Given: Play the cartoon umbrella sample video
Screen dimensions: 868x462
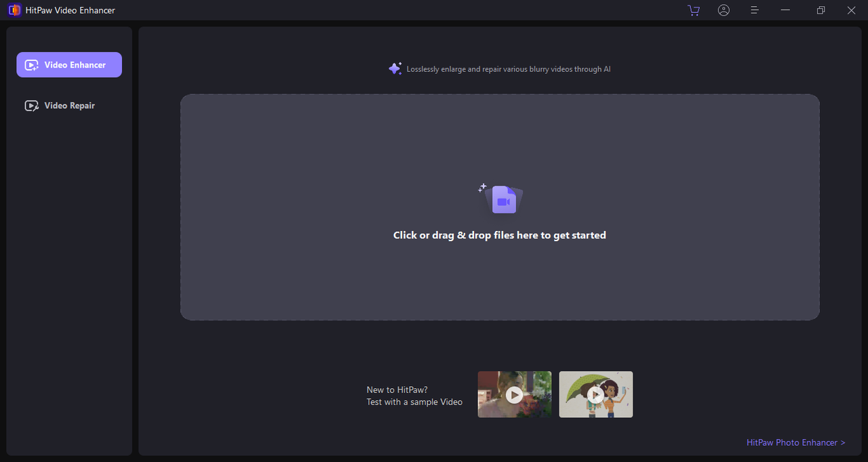Looking at the screenshot, I should click(596, 394).
